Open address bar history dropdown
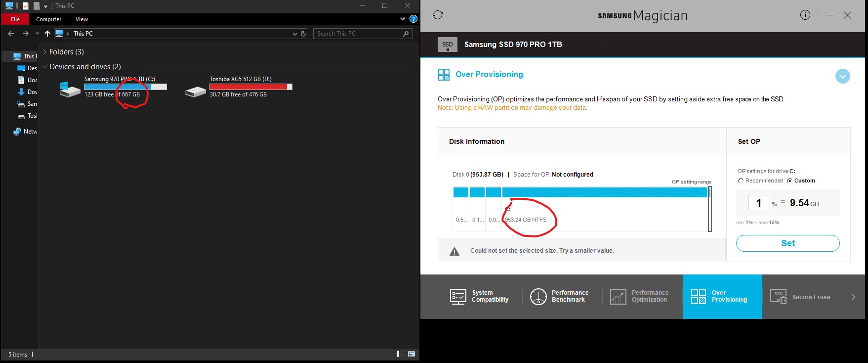 pos(295,34)
